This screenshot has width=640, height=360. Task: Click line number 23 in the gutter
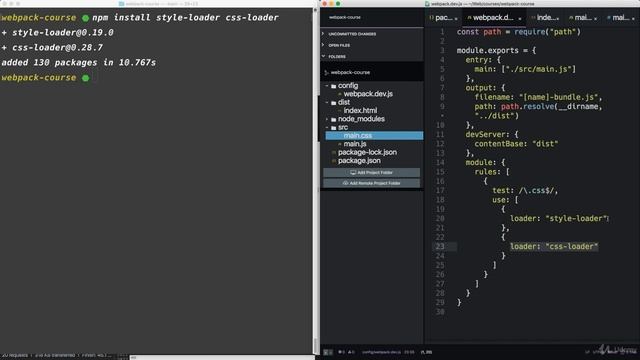(x=440, y=247)
